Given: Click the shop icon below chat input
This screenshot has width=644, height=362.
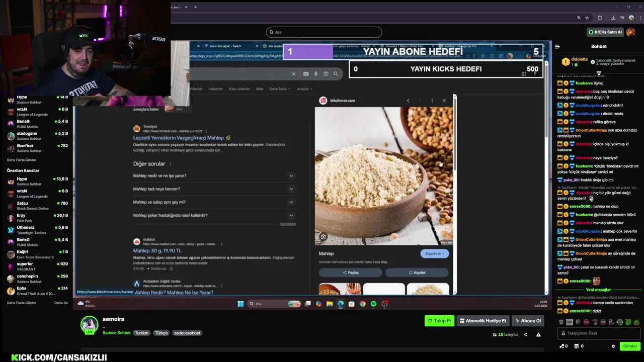Looking at the screenshot, I should 580,346.
